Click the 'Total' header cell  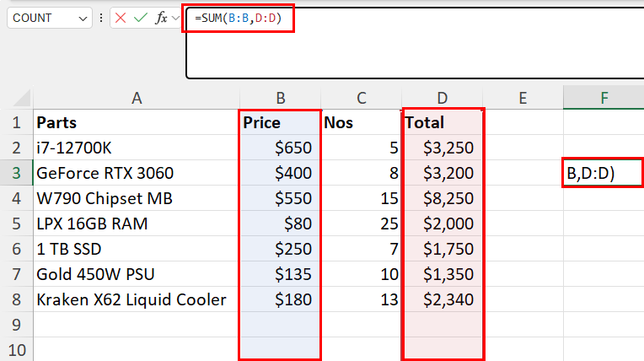442,122
